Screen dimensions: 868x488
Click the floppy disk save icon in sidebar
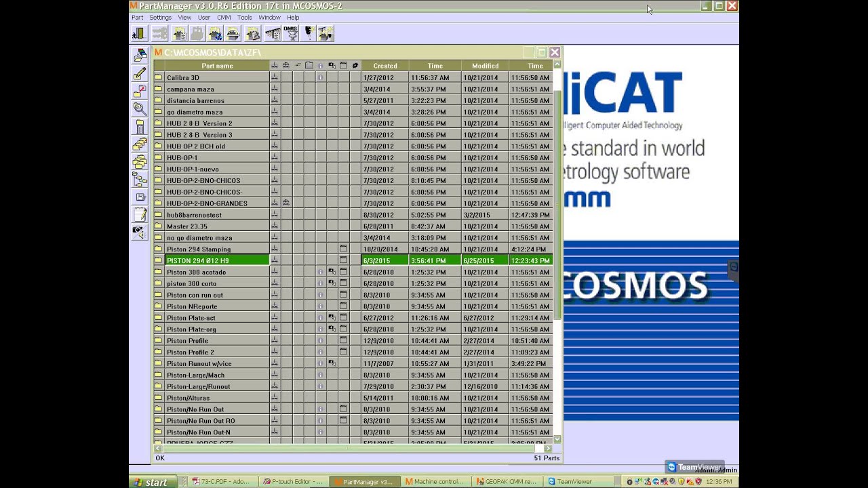click(x=140, y=197)
